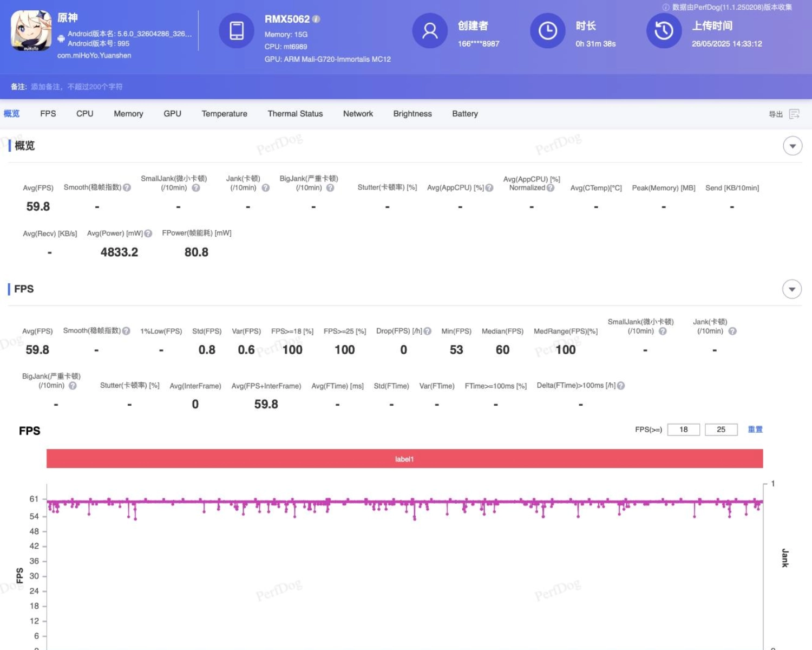Click the creator ID 166****8987
The height and width of the screenshot is (650, 812).
click(479, 44)
